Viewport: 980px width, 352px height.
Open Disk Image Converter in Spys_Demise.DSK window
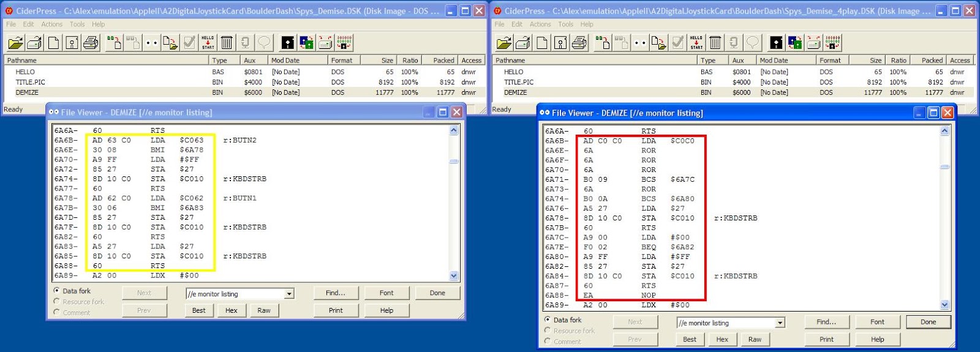click(307, 42)
